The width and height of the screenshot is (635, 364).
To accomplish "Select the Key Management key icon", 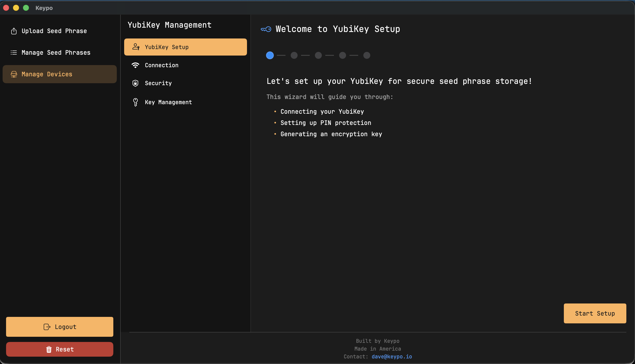I will [136, 102].
